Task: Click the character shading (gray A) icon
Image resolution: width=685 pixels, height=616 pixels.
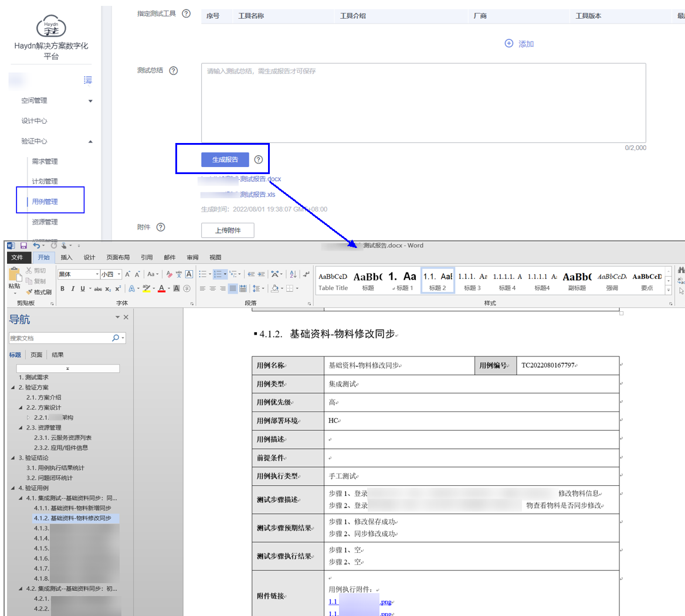Action: pos(177,288)
